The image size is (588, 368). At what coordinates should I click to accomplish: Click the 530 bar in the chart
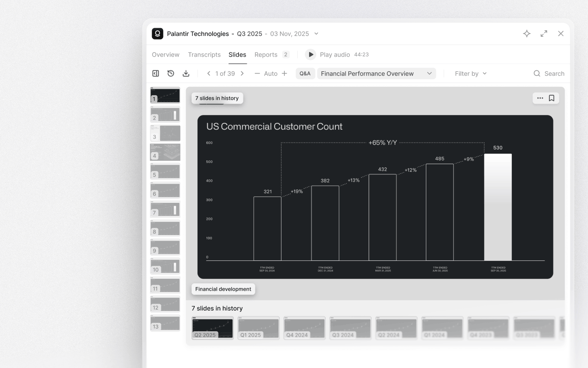tap(498, 207)
